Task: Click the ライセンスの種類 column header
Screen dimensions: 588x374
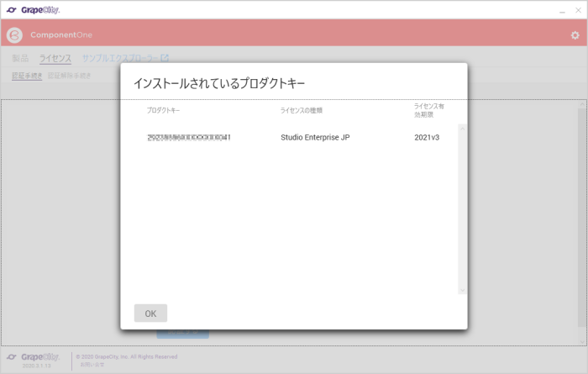Action: point(302,110)
